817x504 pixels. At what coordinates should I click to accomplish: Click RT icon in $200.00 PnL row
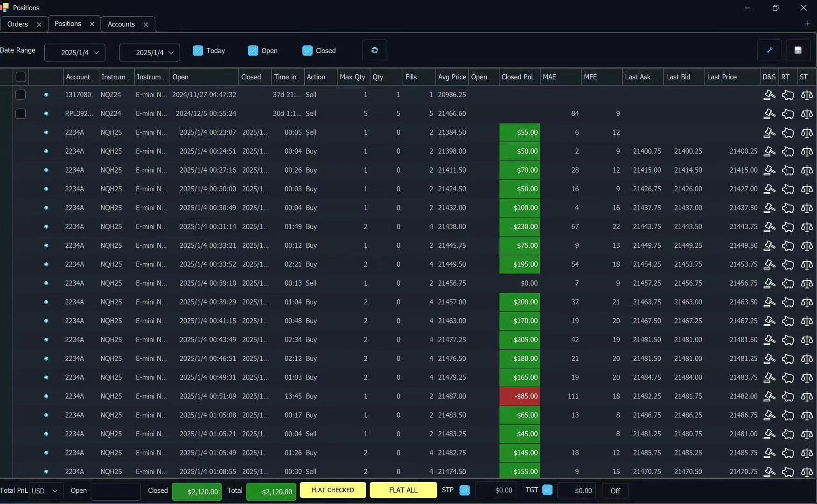pyautogui.click(x=788, y=302)
